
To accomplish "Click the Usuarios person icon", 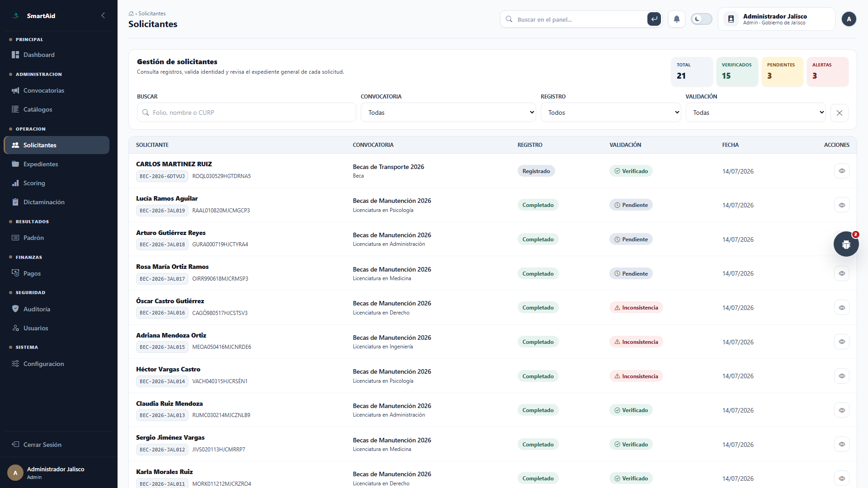I will [x=15, y=328].
